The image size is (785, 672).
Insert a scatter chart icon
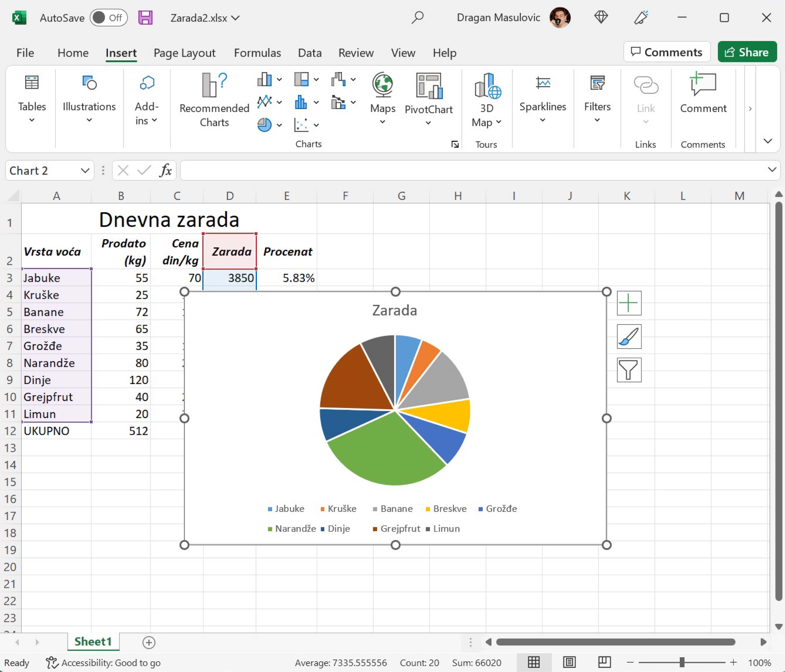click(302, 125)
